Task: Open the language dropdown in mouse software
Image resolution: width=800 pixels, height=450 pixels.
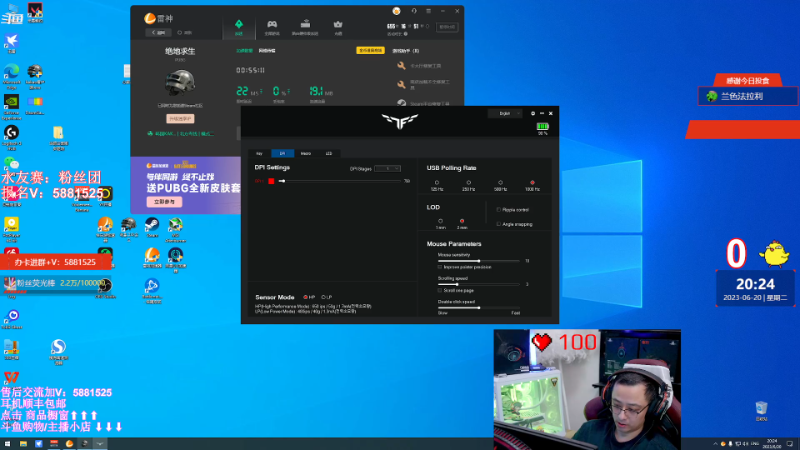Action: tap(505, 113)
